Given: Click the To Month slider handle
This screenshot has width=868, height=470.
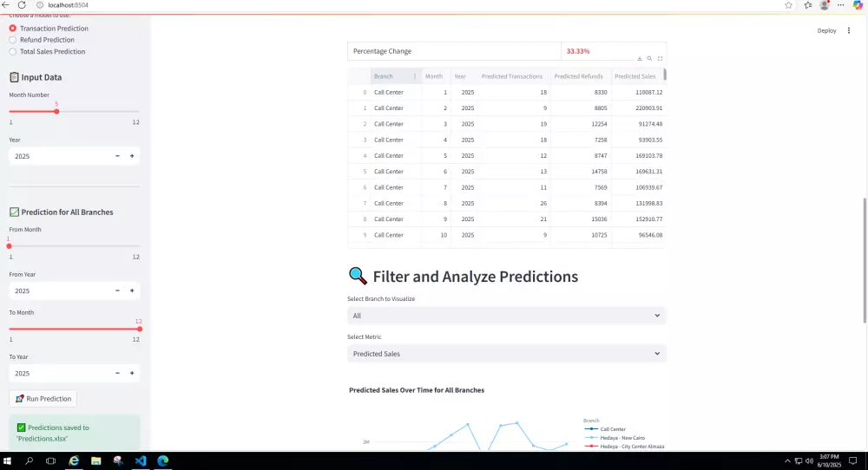Looking at the screenshot, I should tap(140, 329).
